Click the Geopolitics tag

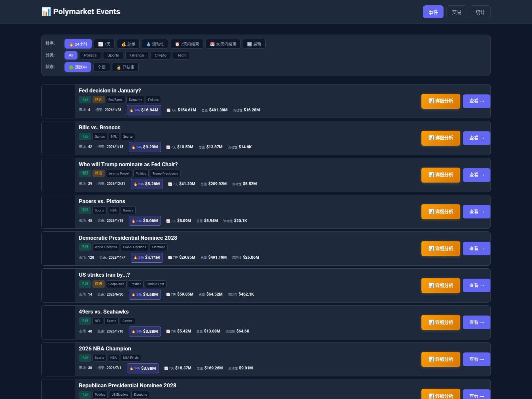116,284
